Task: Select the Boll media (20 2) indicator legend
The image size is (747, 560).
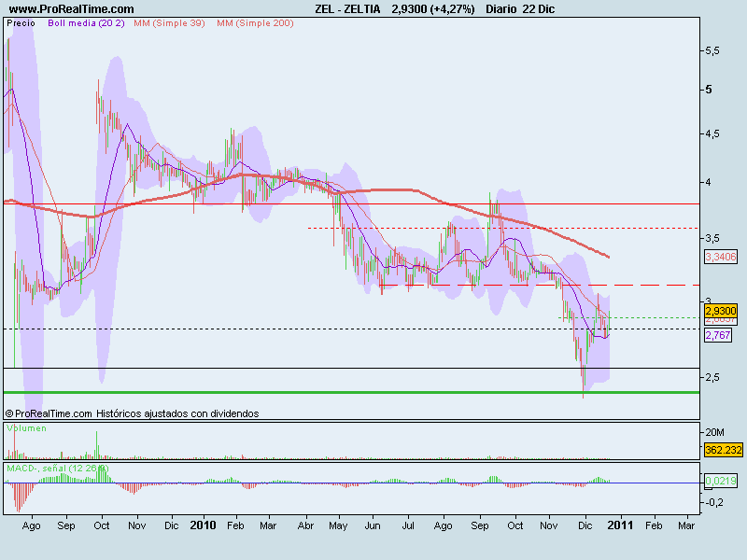Action: [x=86, y=22]
